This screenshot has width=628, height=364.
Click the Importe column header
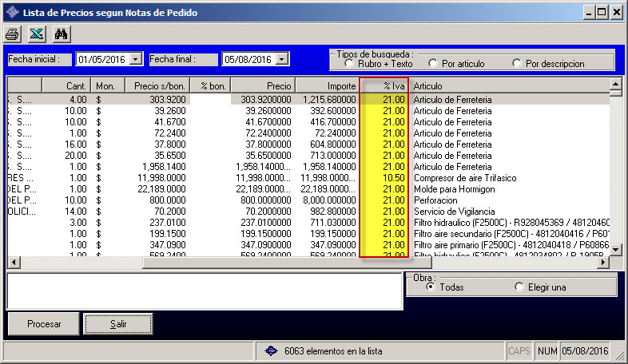(x=327, y=85)
